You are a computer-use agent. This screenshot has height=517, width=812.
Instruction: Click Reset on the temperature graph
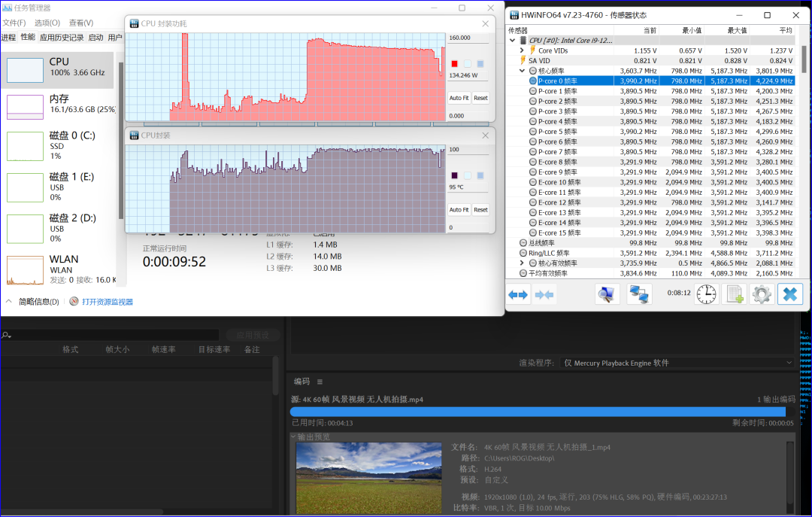[x=480, y=210]
